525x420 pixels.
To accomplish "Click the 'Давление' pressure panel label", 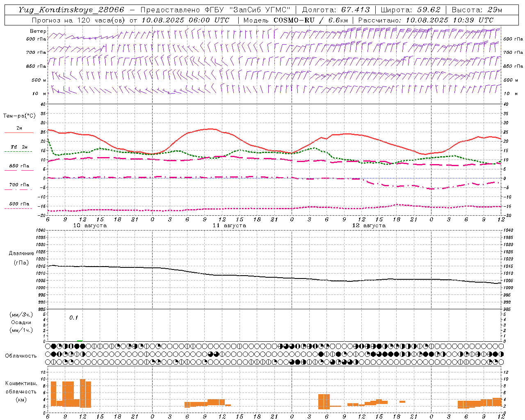I will pos(21,253).
